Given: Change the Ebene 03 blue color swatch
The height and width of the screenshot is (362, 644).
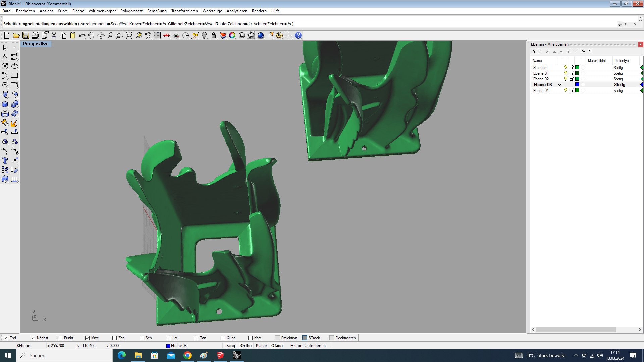Looking at the screenshot, I should click(577, 85).
